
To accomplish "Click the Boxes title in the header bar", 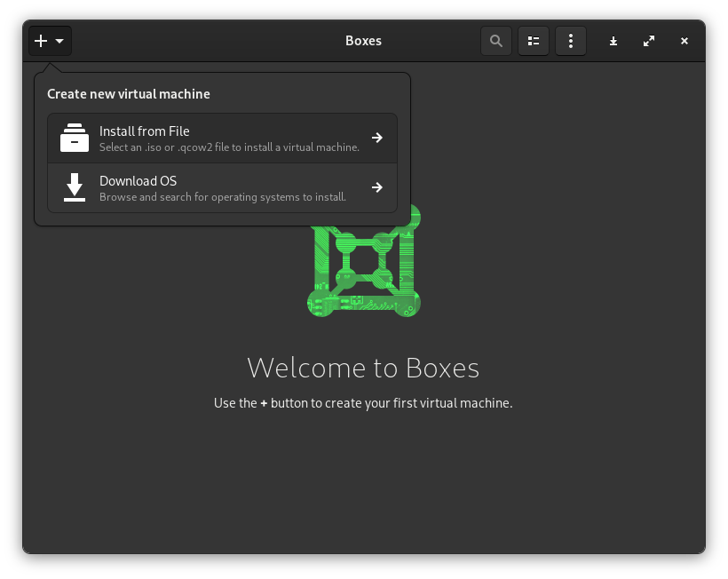I will tap(363, 41).
